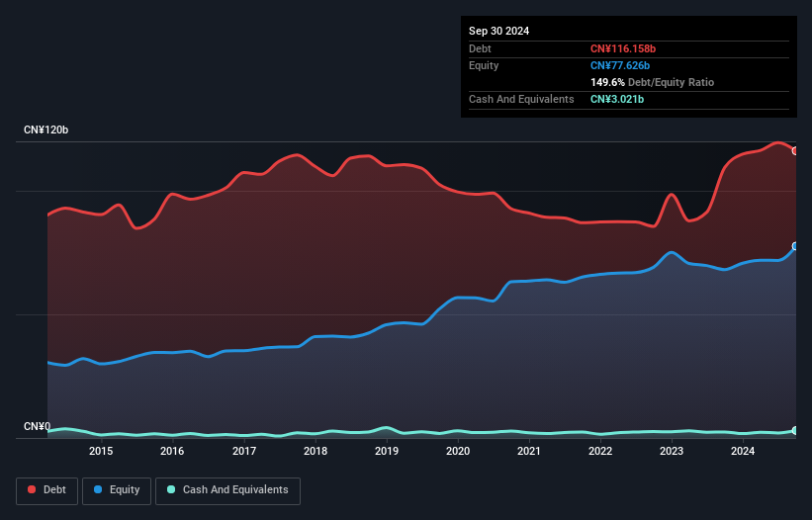Click the blue Equity line endpoint marker
Screen dimensions: 812x520
click(795, 246)
